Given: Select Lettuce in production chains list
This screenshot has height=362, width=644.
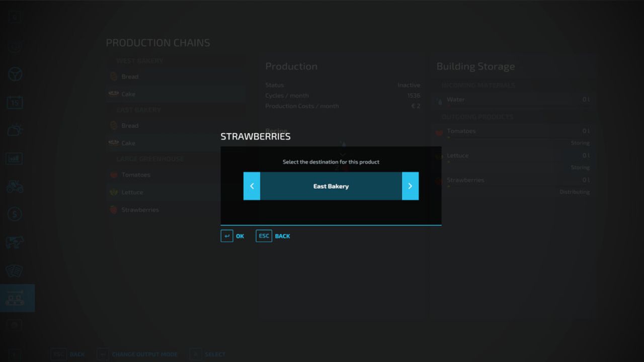Looking at the screenshot, I should pos(176,192).
